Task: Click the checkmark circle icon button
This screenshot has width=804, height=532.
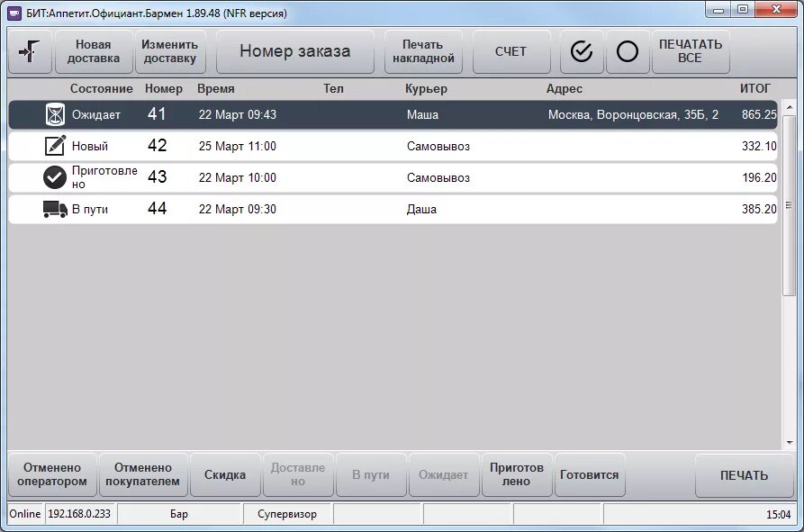Action: [582, 51]
